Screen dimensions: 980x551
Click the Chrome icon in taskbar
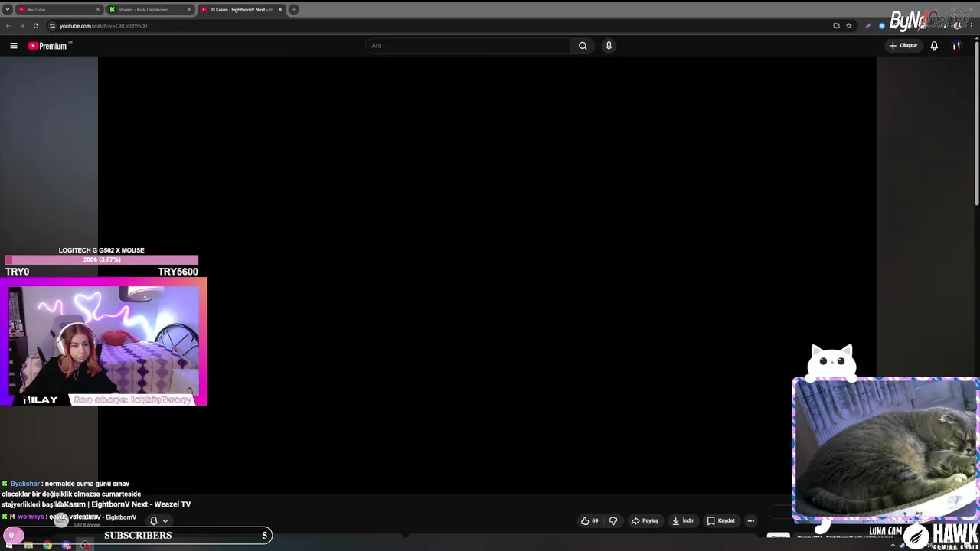point(47,545)
